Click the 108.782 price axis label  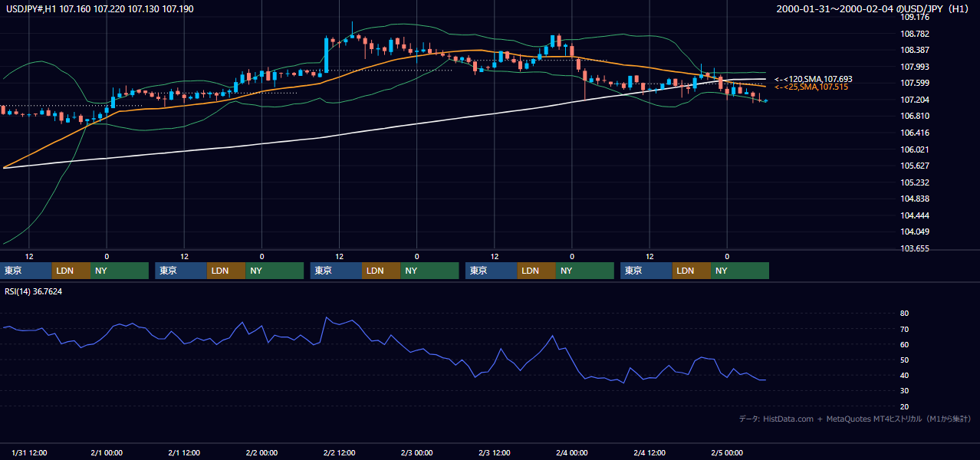point(915,34)
